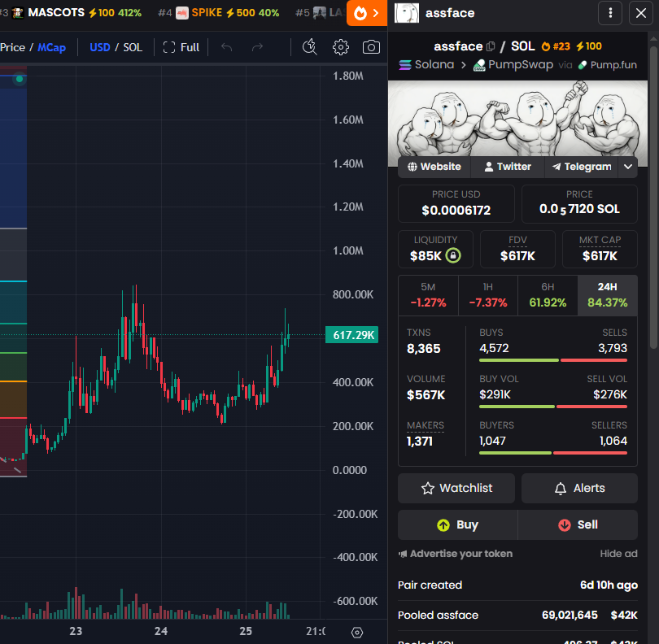Click the liquidity lock icon
This screenshot has height=644, width=659.
(x=453, y=255)
